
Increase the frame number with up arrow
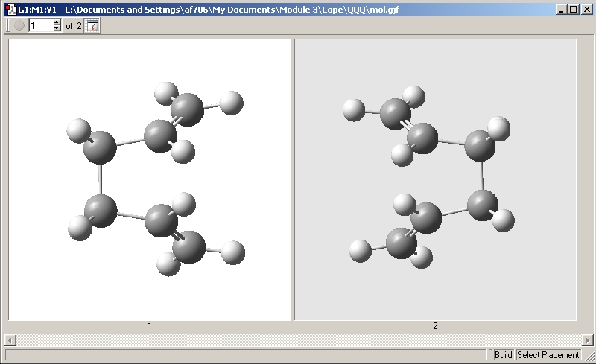pos(57,22)
